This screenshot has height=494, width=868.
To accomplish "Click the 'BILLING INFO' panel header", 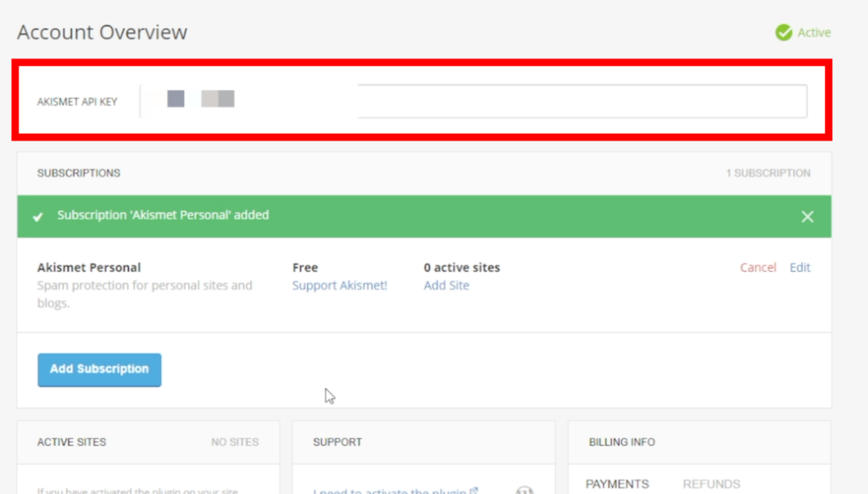I will tap(621, 442).
